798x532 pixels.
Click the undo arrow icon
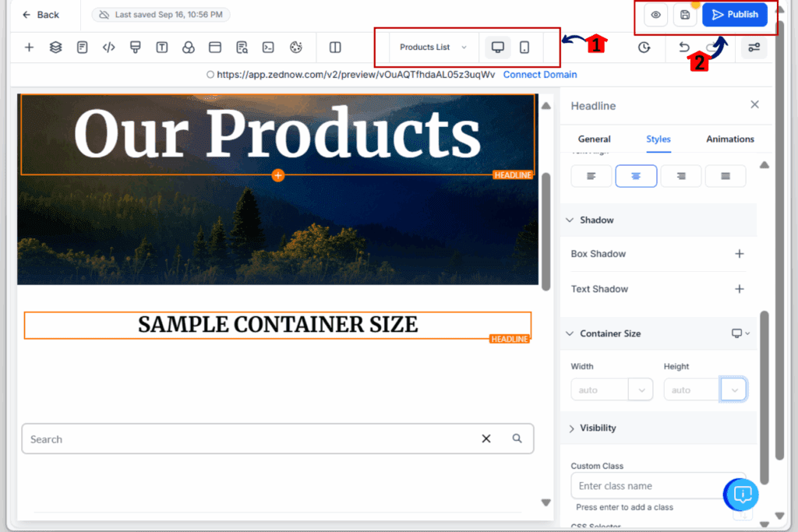point(684,48)
